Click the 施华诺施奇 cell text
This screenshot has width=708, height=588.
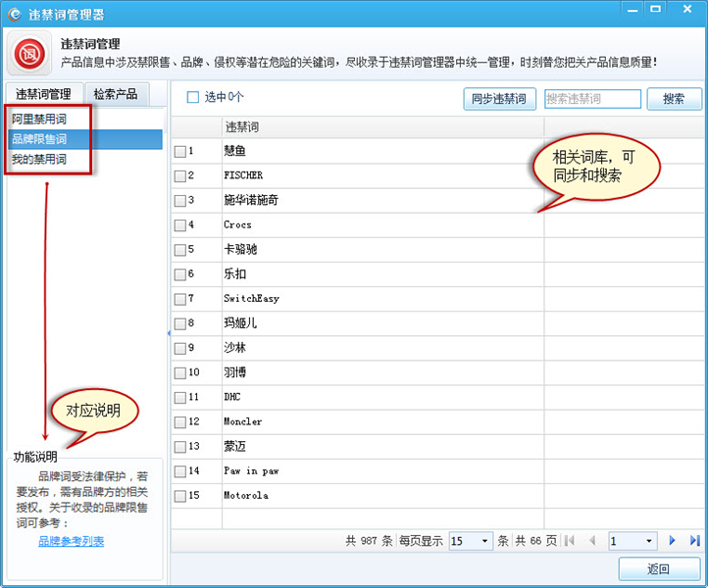(251, 200)
